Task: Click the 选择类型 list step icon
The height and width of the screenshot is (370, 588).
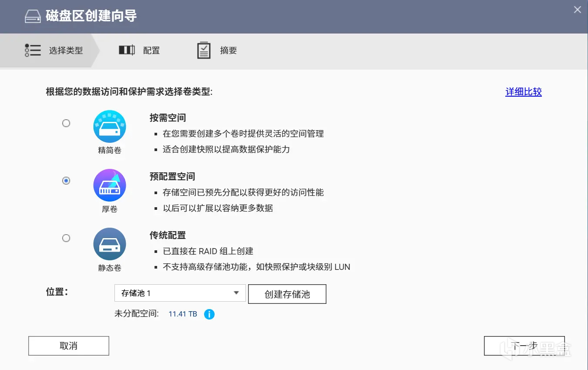Action: (x=33, y=50)
